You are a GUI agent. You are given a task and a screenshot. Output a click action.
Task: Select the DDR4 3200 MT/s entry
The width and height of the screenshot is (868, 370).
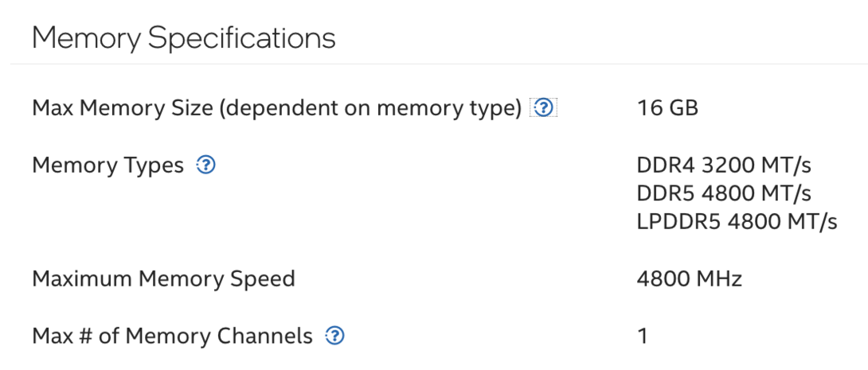(724, 166)
